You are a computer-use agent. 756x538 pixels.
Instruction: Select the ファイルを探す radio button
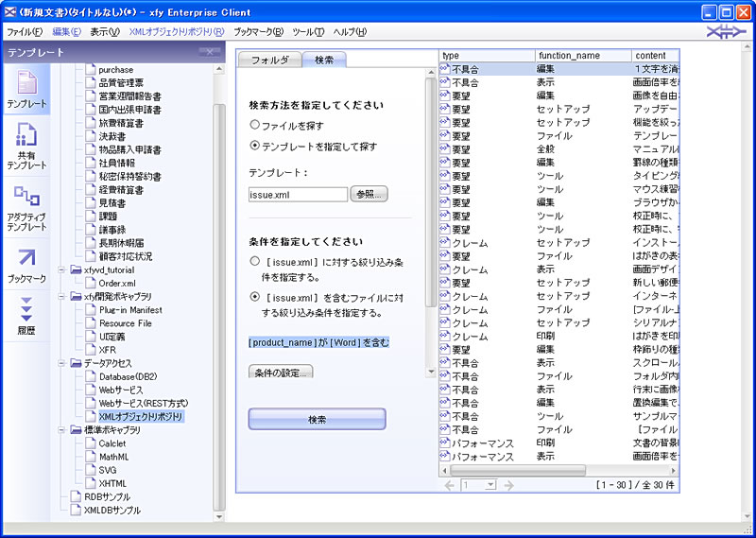coord(255,124)
